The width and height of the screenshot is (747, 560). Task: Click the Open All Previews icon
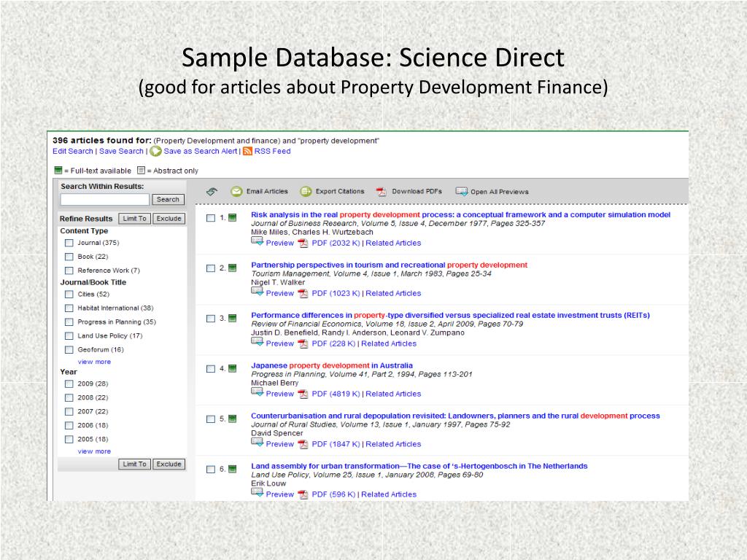(462, 192)
